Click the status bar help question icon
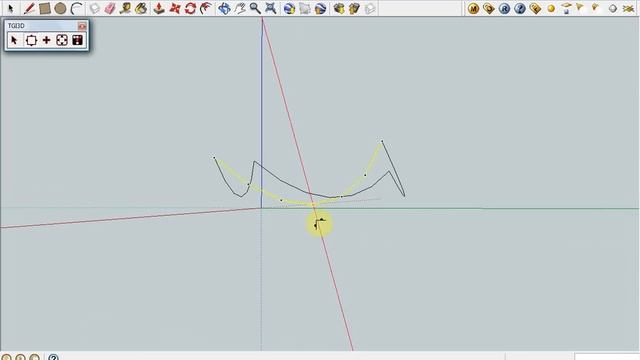The width and height of the screenshot is (640, 360). 53,358
